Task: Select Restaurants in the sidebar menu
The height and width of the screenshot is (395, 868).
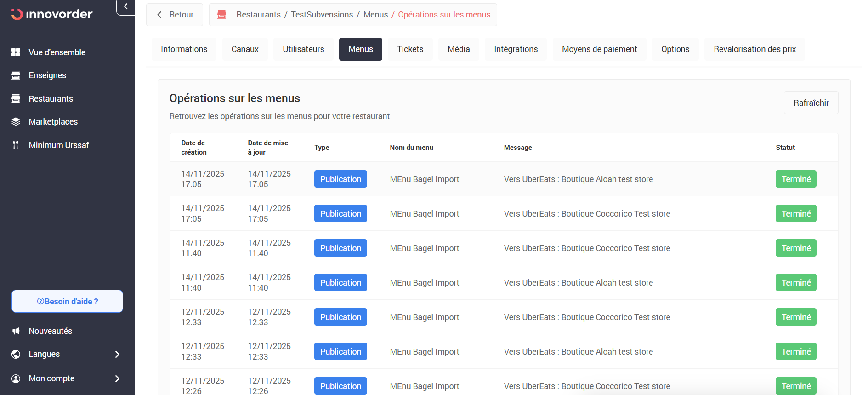Action: click(51, 99)
